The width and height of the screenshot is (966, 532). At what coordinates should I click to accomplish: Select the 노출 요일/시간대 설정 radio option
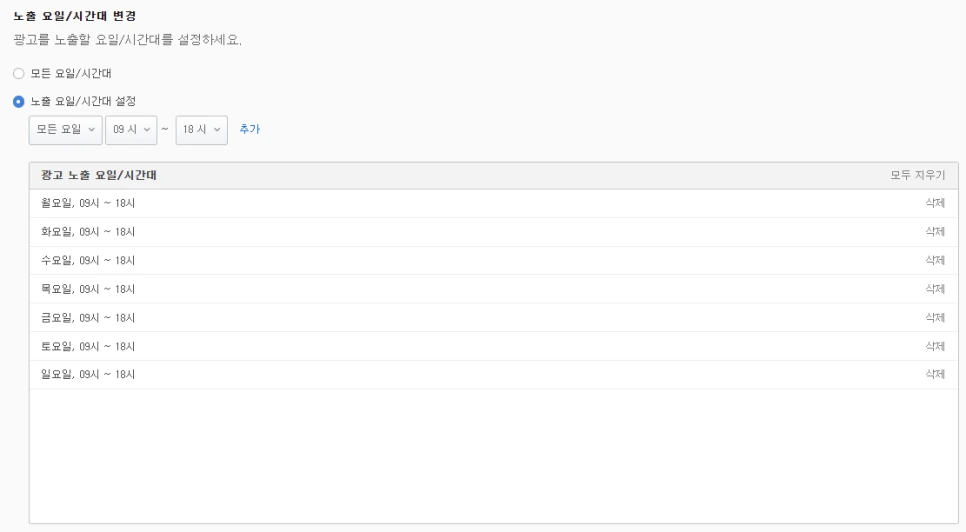coord(18,101)
